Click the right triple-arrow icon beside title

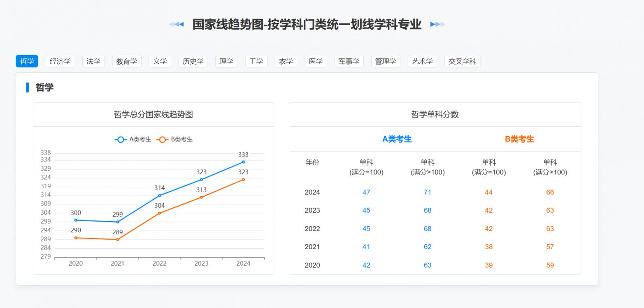click(438, 24)
